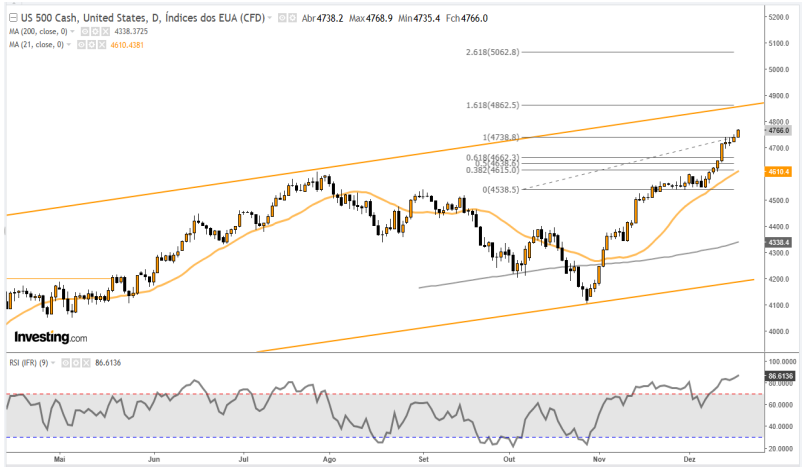This screenshot has height=469, width=803.
Task: Click the 4500.0 price axis label
Action: [778, 200]
